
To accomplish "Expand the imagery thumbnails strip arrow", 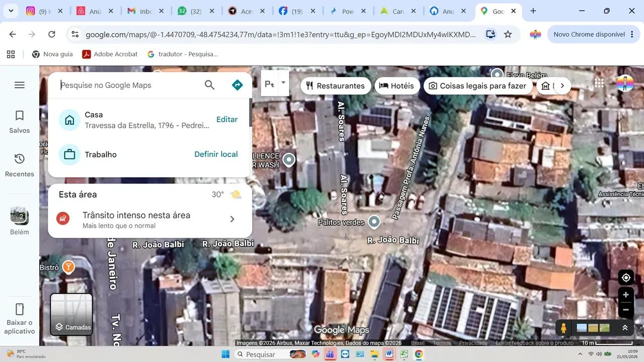I will coord(625,328).
